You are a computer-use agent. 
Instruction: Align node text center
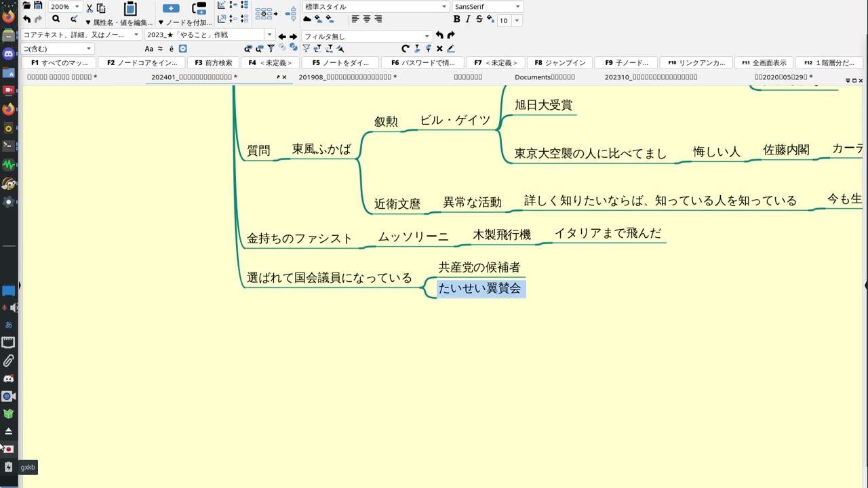367,18
